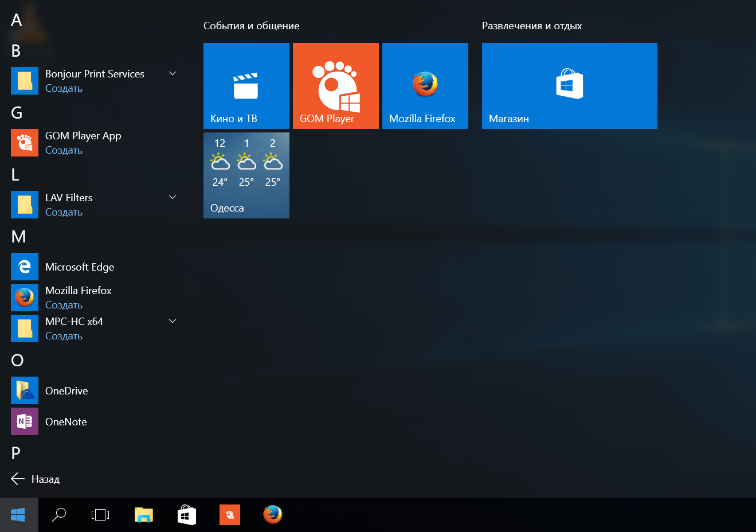
Task: Jump to letter L section header
Action: point(15,175)
